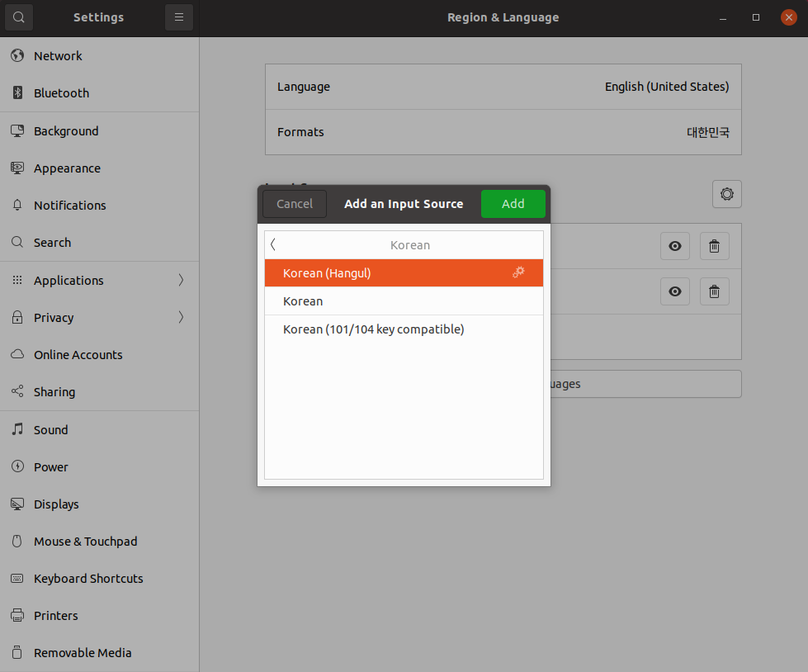Open the hamburger menu in Settings header
Screen dimensions: 808x672
pos(178,17)
